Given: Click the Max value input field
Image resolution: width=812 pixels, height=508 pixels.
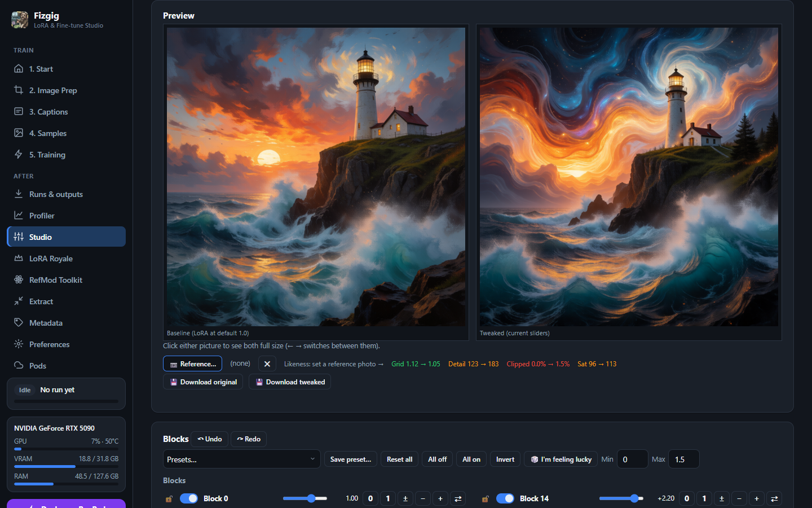Looking at the screenshot, I should pos(683,459).
